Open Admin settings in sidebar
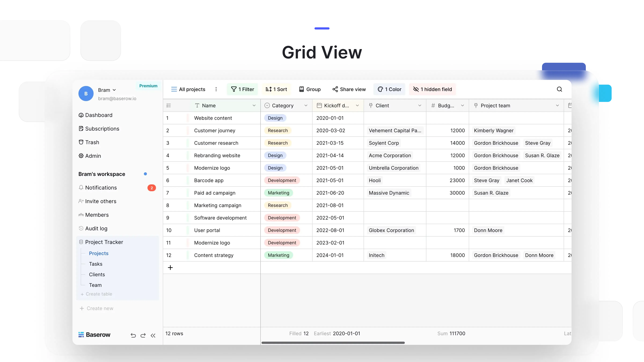Image resolution: width=644 pixels, height=362 pixels. [90, 156]
